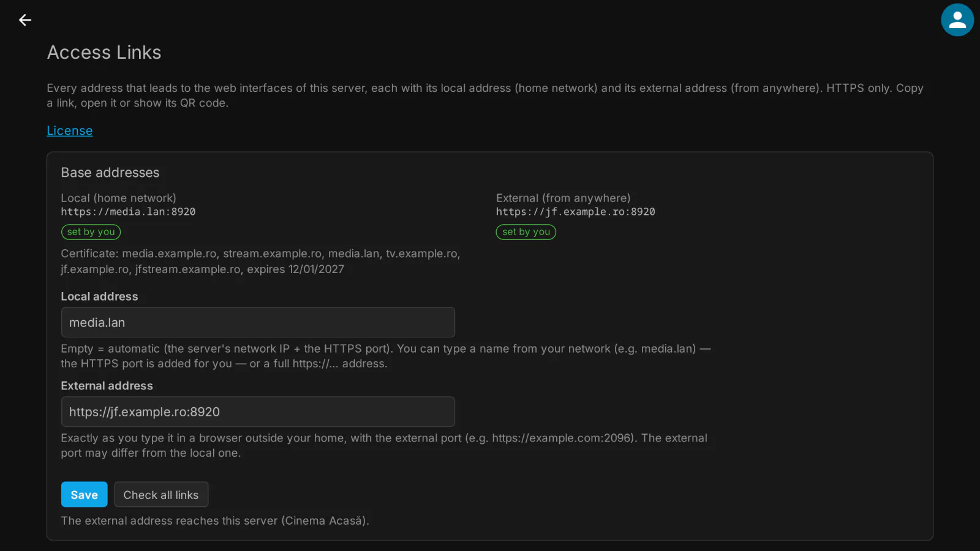
Task: Click the 'Exactly as you type it' help text
Action: [384, 446]
